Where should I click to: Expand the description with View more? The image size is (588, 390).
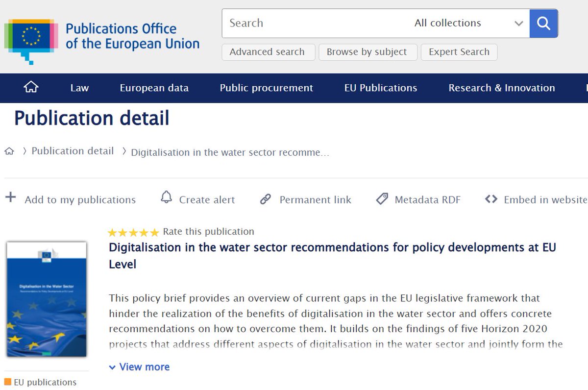click(x=139, y=366)
